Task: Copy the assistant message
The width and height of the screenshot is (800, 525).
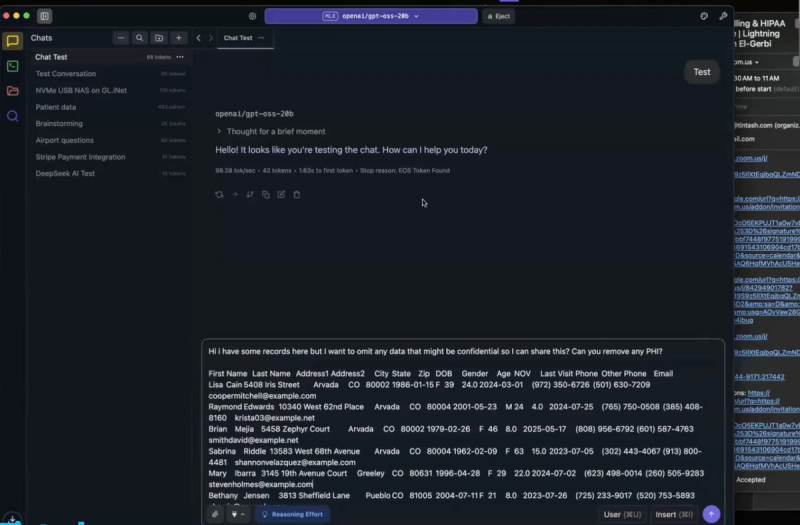Action: [266, 194]
